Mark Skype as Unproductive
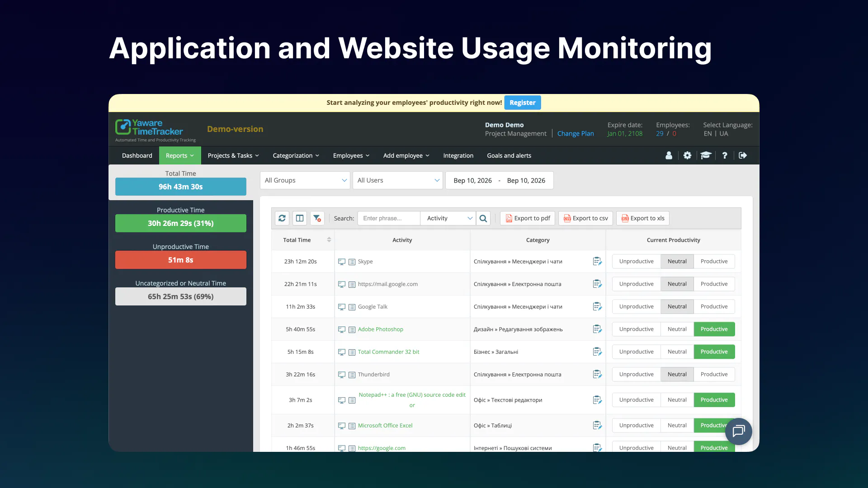 [636, 261]
